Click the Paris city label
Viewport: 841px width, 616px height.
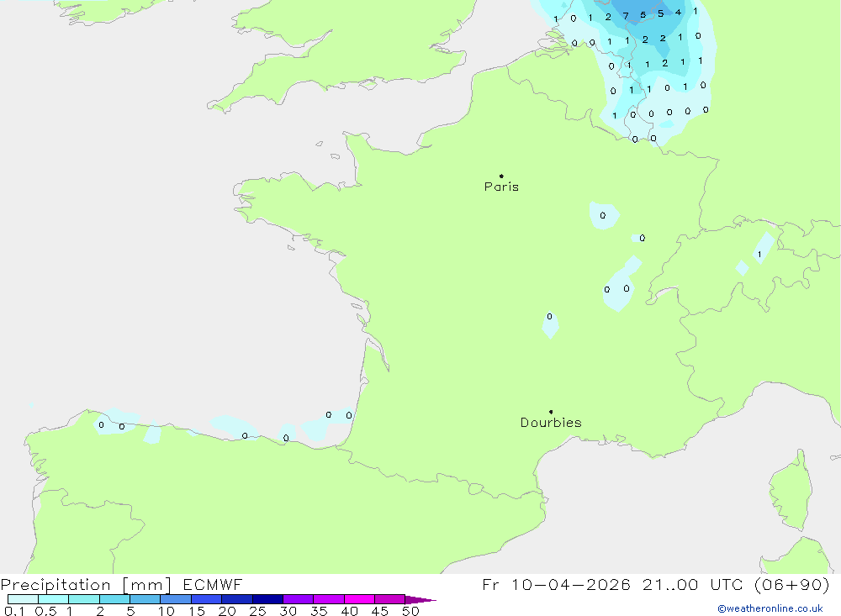501,187
